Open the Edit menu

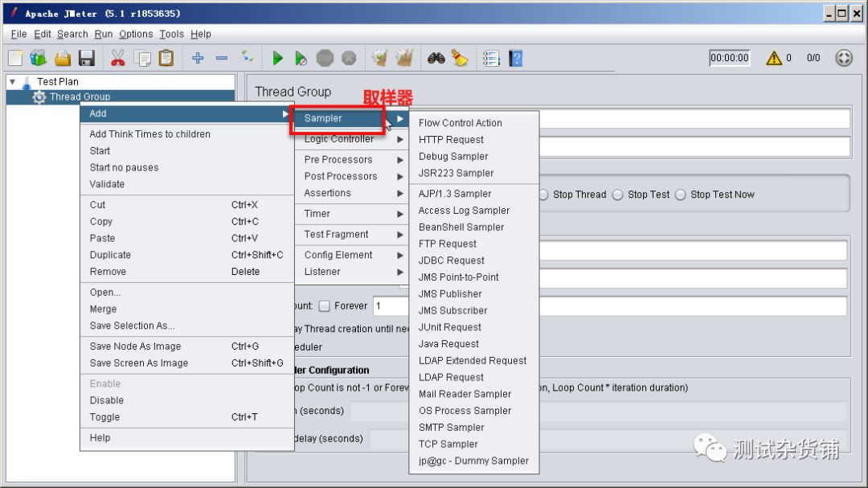(42, 34)
